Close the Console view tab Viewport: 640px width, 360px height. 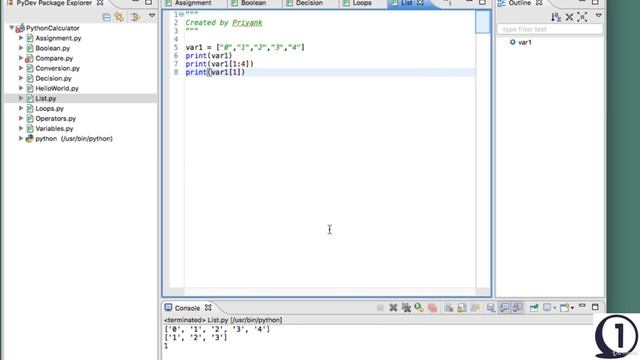pos(208,308)
